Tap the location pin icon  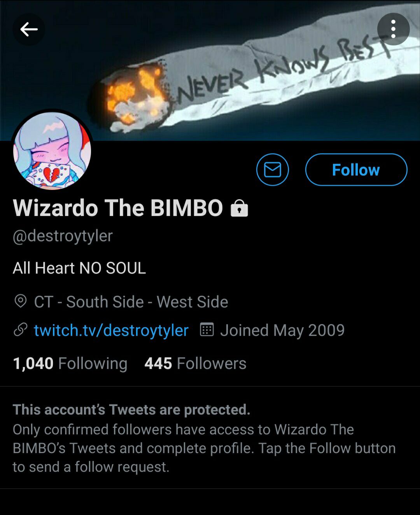tap(21, 301)
